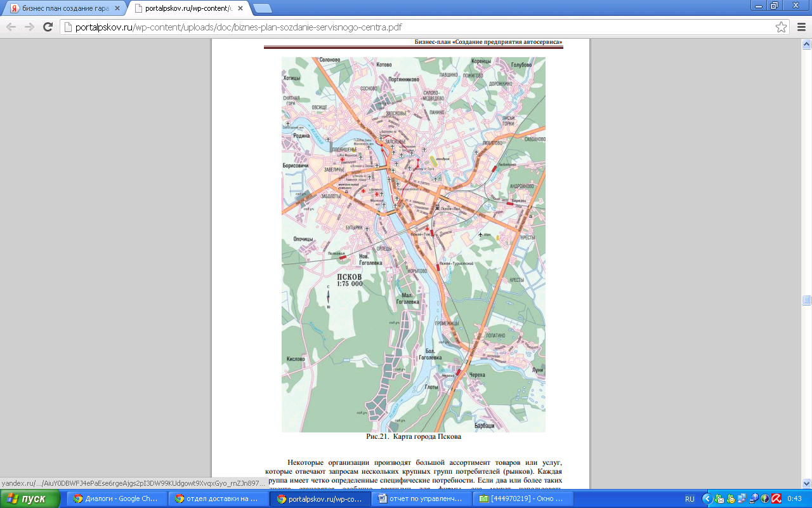Click the header 'Бизнес-план «Создание предприятия автосервиса»'
Viewport: 812px width, 508px height.
[x=488, y=42]
